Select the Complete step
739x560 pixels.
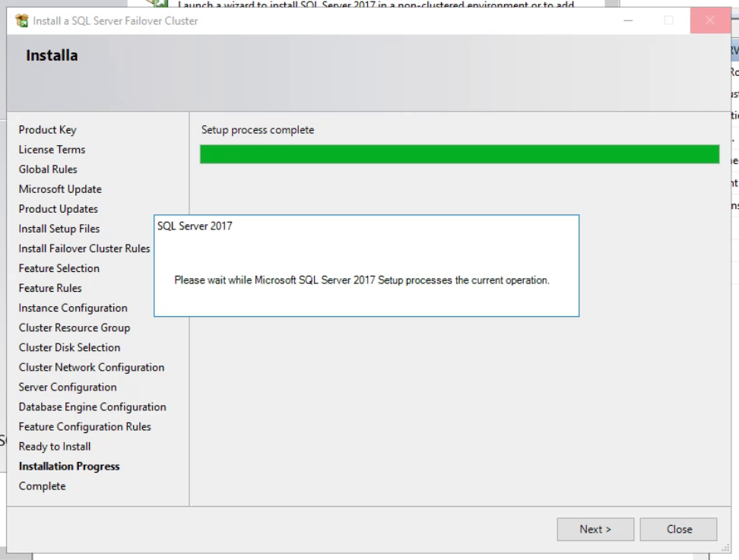click(x=43, y=486)
